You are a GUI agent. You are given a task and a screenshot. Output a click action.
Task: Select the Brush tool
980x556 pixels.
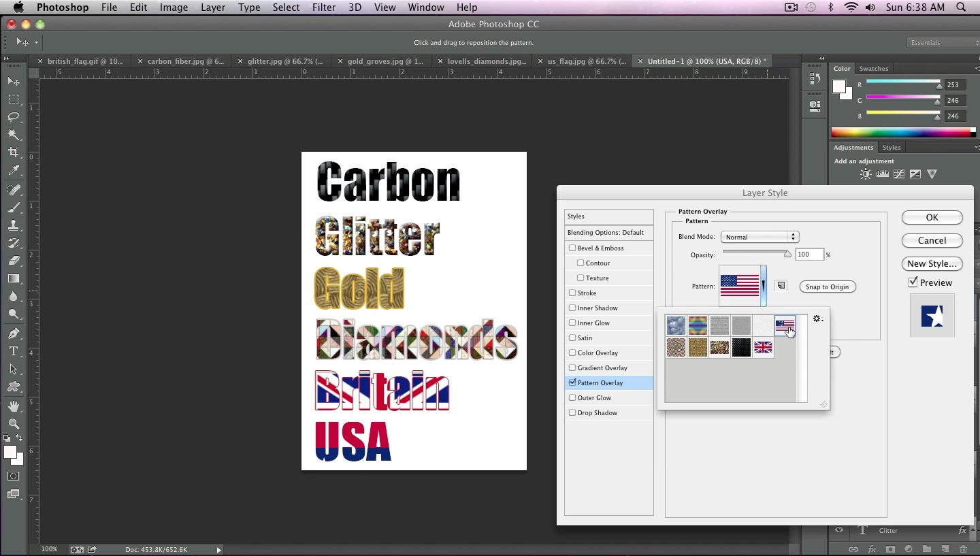[x=14, y=208]
